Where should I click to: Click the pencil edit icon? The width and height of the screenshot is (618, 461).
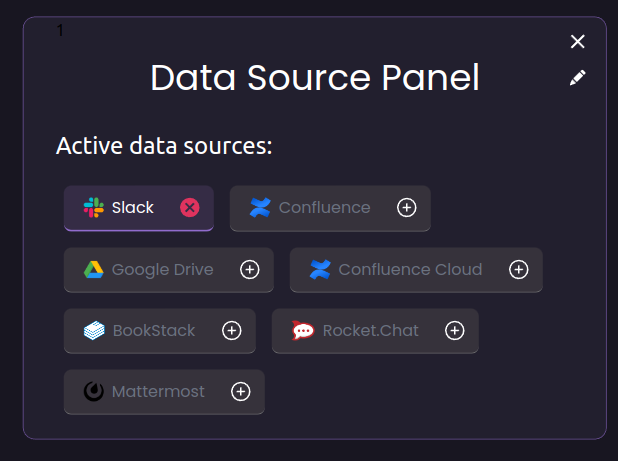[577, 78]
